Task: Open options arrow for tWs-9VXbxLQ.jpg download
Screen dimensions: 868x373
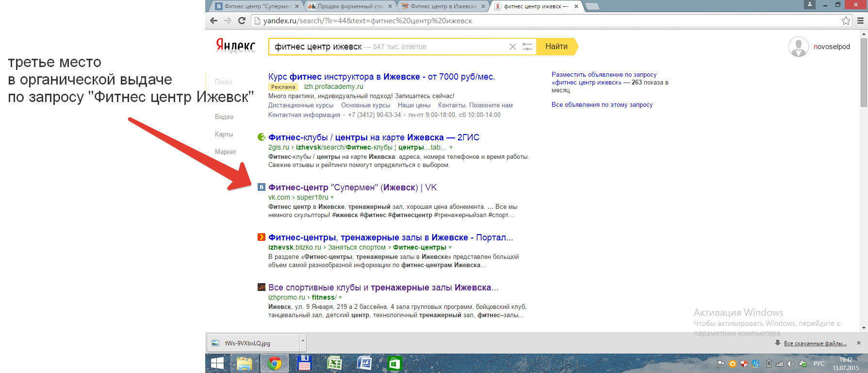Action: tap(303, 341)
